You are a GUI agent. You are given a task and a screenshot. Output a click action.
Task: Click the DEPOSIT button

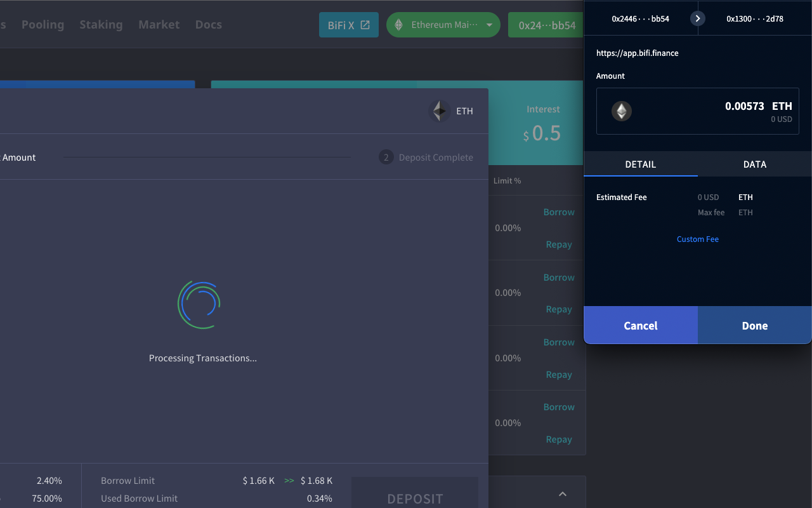(x=414, y=498)
